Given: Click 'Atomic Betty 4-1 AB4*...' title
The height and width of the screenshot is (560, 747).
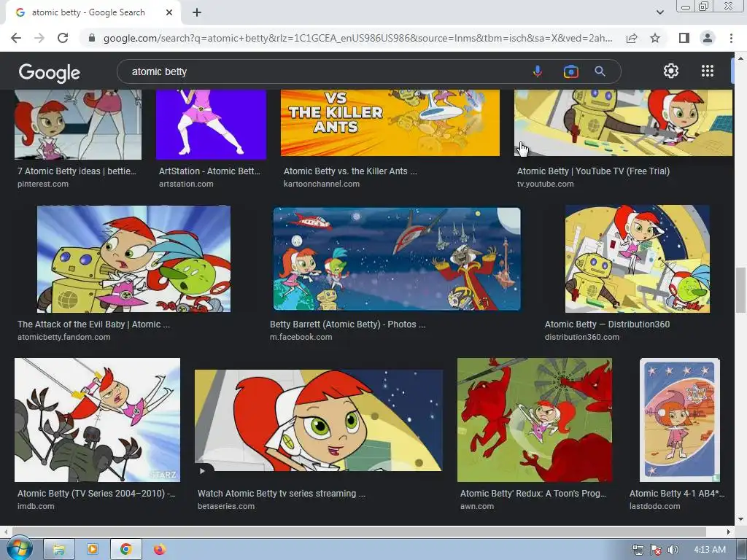Looking at the screenshot, I should 676,494.
